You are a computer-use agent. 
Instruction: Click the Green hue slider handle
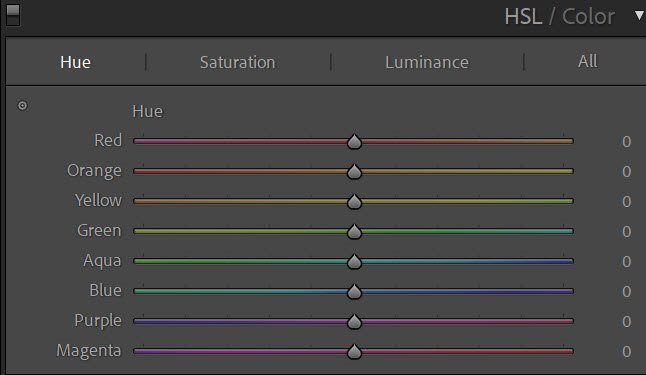pos(354,232)
